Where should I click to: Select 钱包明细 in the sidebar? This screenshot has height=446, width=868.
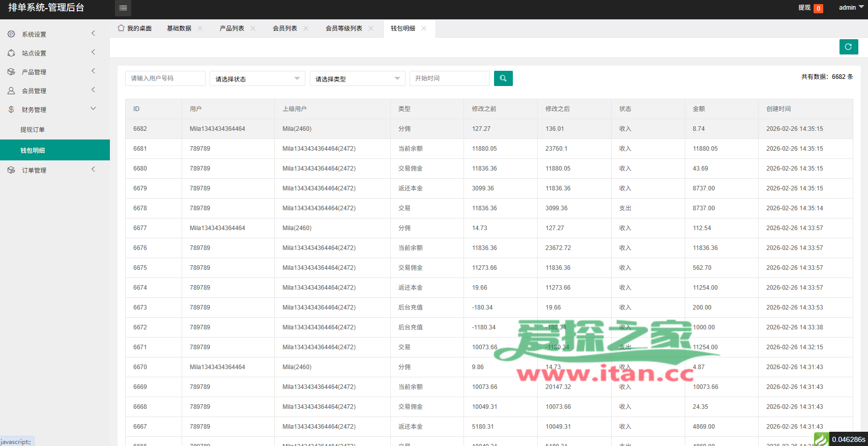pyautogui.click(x=33, y=150)
